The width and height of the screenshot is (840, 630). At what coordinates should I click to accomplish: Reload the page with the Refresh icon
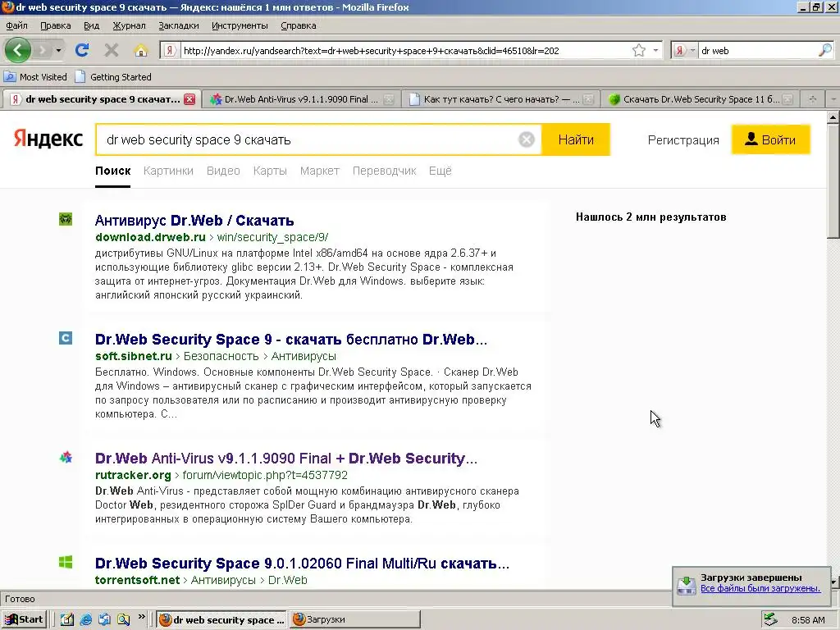pyautogui.click(x=82, y=50)
